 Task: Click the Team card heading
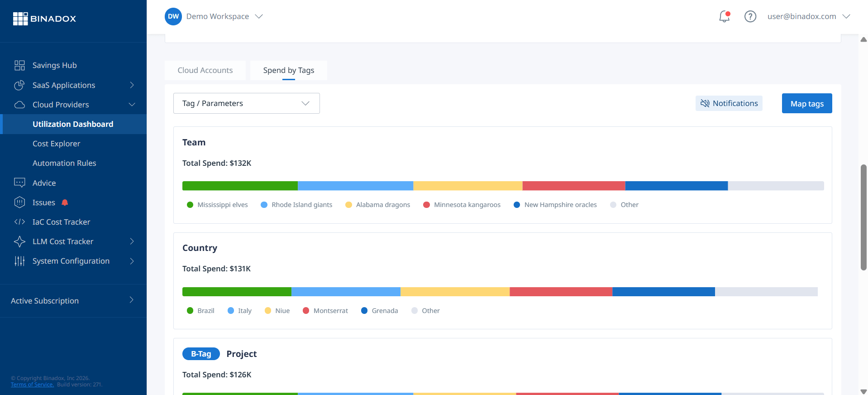tap(194, 142)
